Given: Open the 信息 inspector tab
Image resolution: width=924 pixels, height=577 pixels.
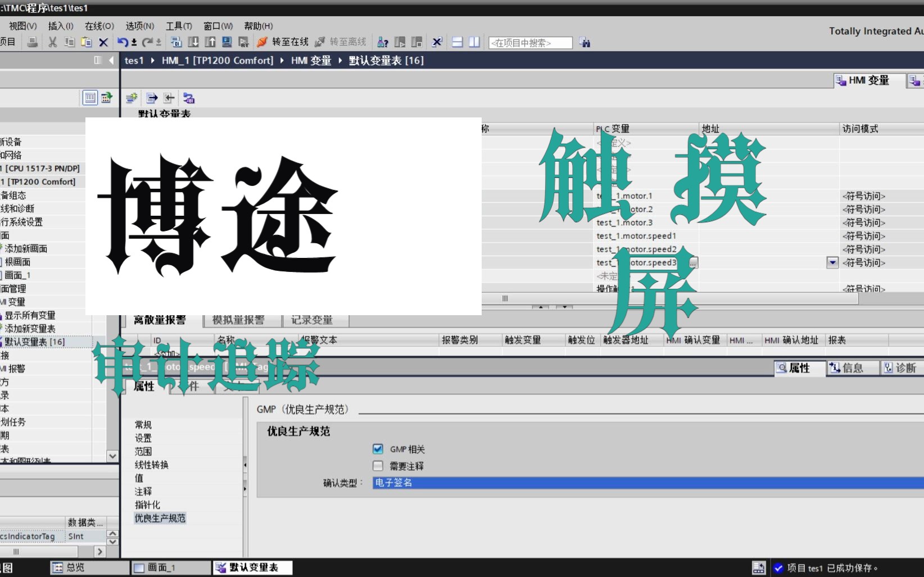Looking at the screenshot, I should (853, 368).
